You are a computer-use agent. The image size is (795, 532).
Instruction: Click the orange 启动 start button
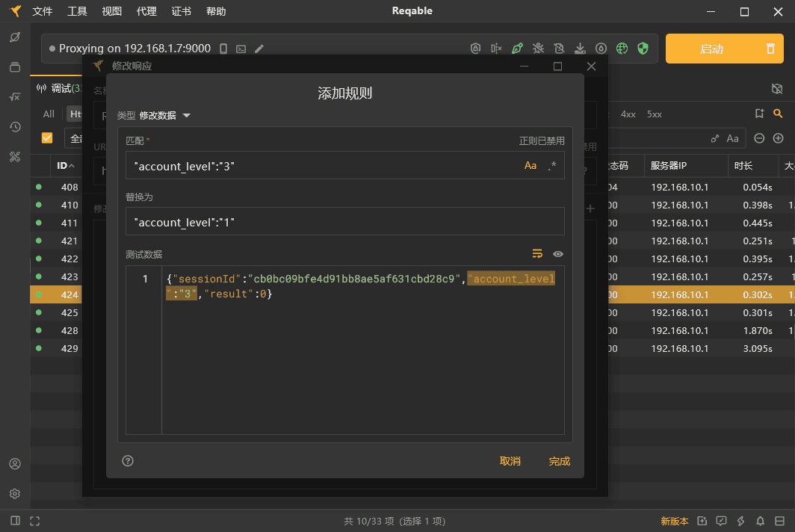pos(711,49)
